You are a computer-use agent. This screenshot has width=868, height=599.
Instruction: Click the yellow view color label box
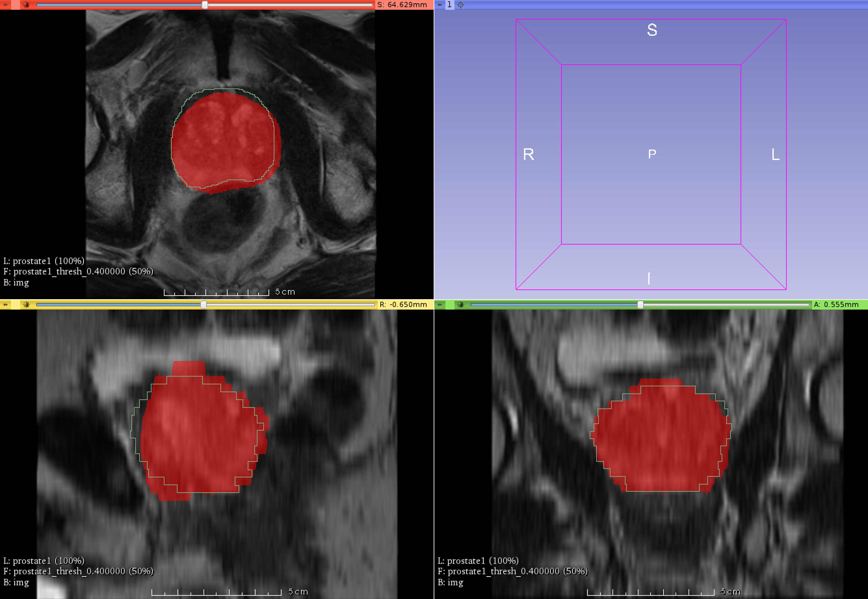16,304
